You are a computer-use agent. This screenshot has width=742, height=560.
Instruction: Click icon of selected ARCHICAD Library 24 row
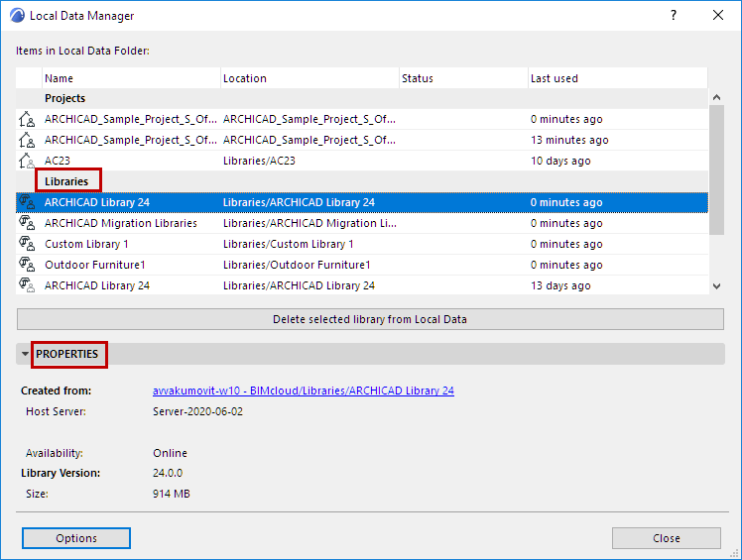pos(27,202)
